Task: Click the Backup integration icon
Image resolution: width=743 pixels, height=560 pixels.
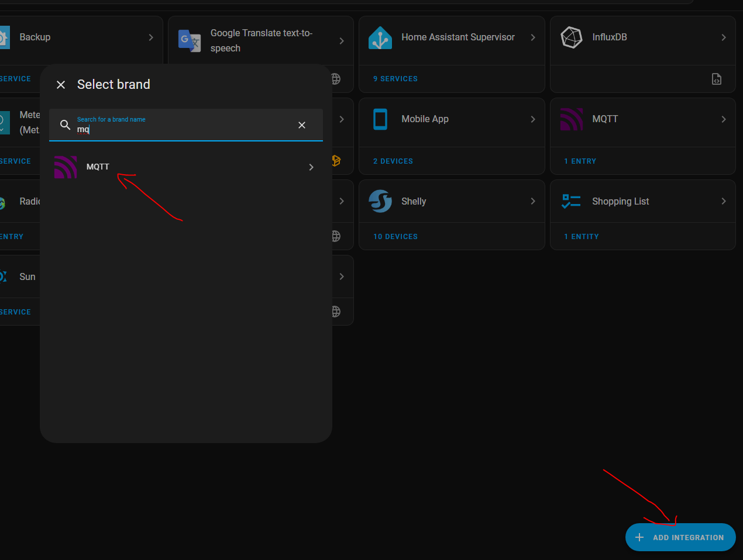Action: pos(4,37)
